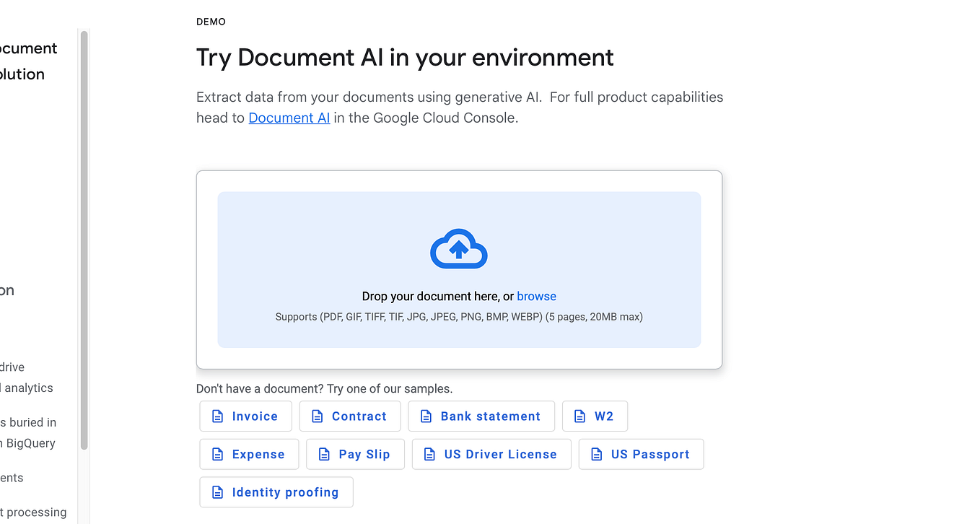Click the document icon beside Bank statement
The width and height of the screenshot is (980, 524).
tap(425, 416)
